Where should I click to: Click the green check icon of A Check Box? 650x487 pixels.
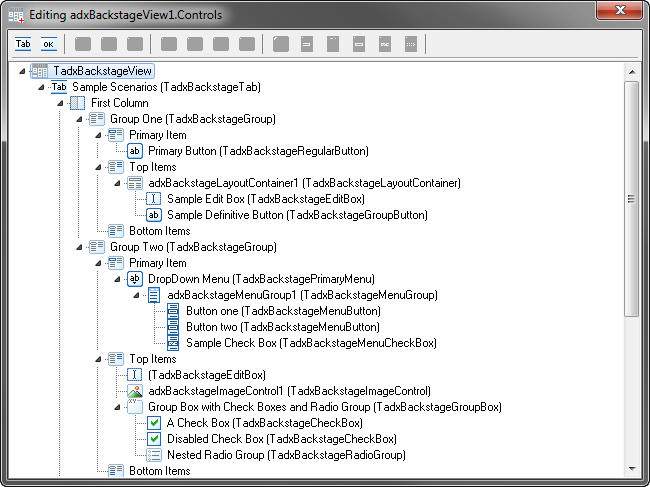point(154,423)
